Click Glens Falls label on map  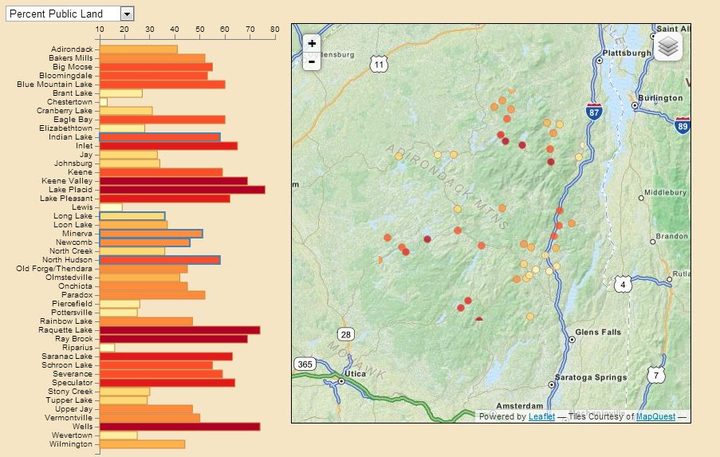click(598, 332)
